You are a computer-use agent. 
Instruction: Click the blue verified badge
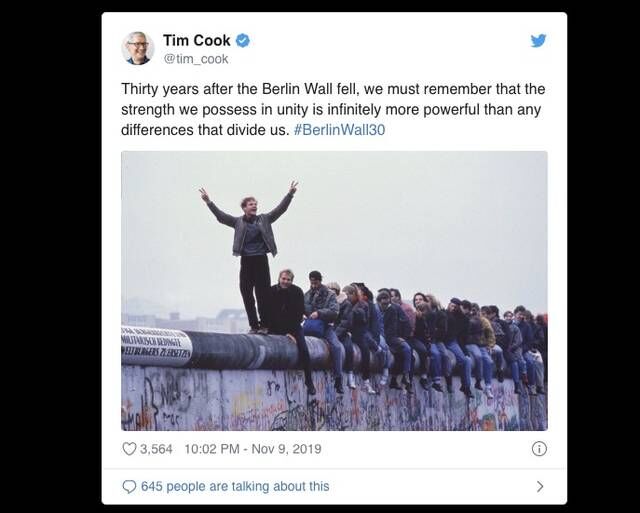242,40
